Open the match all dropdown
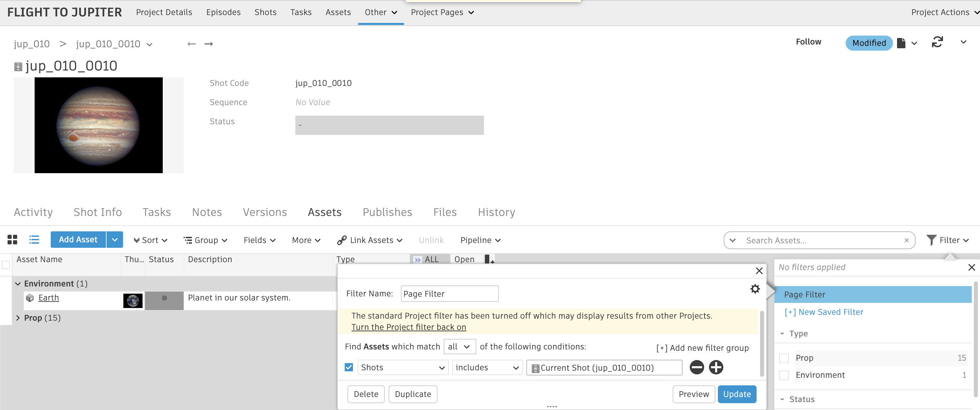Viewport: 980px width, 410px height. point(459,347)
